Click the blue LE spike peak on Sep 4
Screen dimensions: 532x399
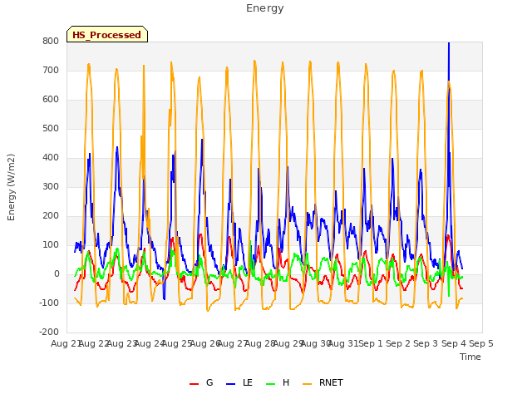[449, 43]
